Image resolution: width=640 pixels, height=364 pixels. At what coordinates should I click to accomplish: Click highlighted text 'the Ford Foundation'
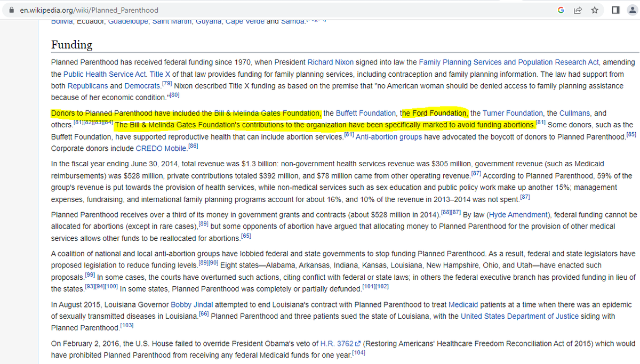pyautogui.click(x=434, y=113)
